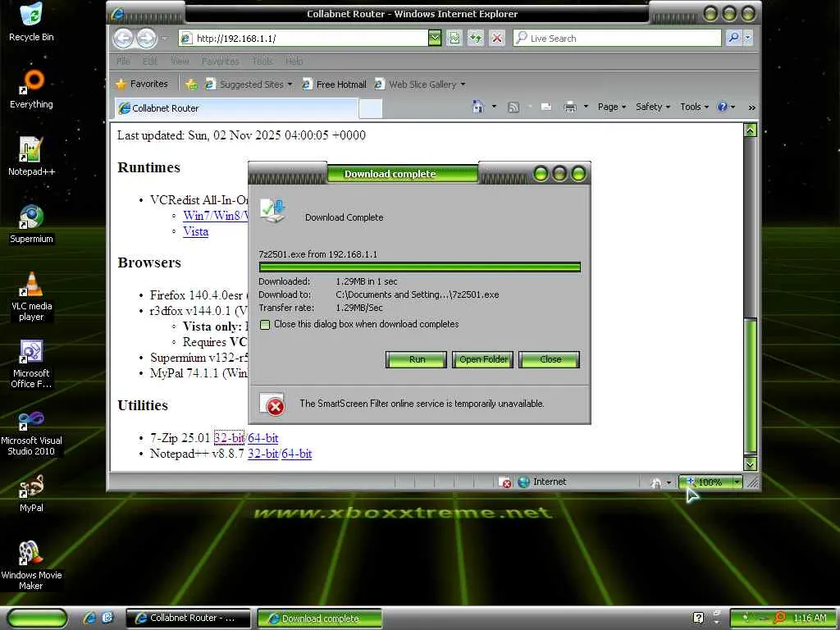Open the Vista runtime link
The image size is (840, 630).
(x=195, y=231)
